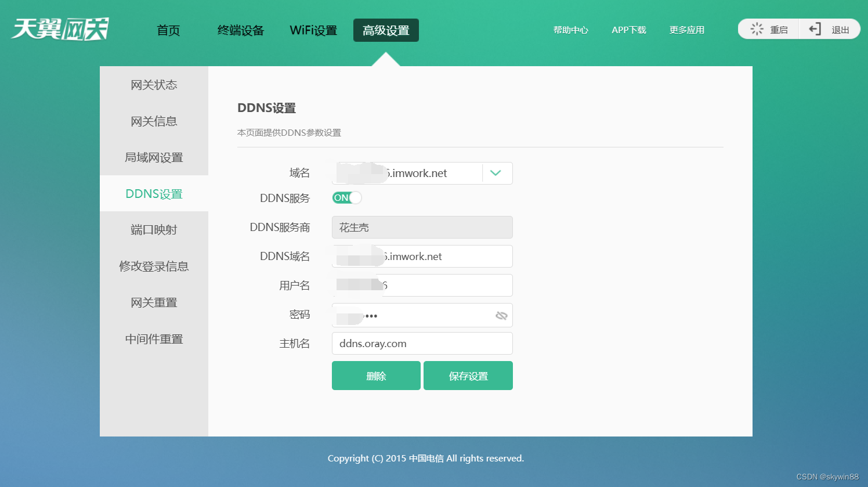Click the 删除 button
868x487 pixels.
(376, 376)
